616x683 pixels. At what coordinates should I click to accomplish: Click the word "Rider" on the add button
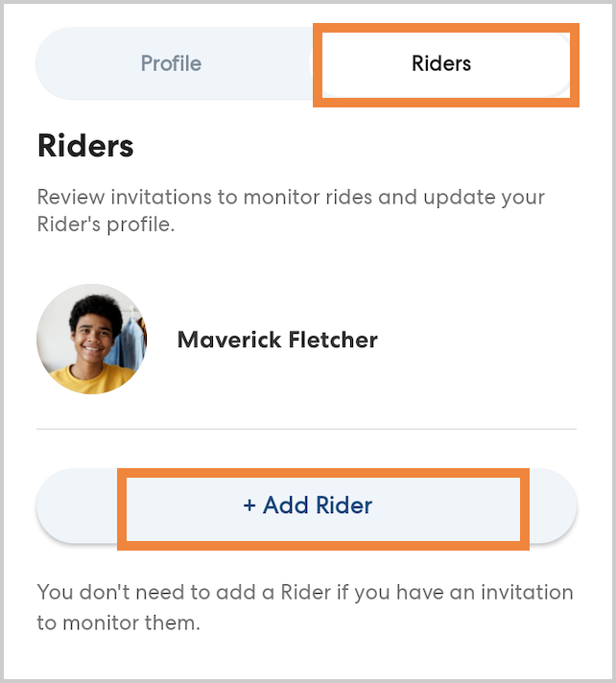(x=344, y=506)
